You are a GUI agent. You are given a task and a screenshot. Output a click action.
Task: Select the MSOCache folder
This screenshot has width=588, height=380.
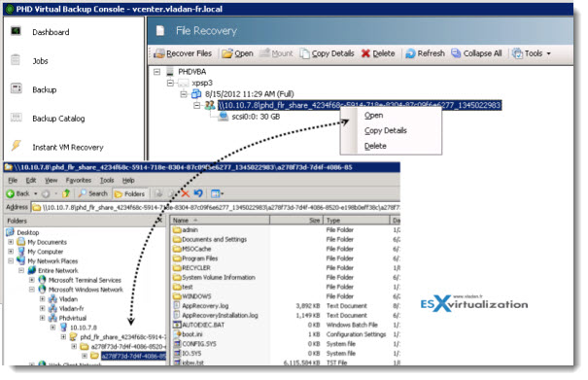[x=196, y=249]
